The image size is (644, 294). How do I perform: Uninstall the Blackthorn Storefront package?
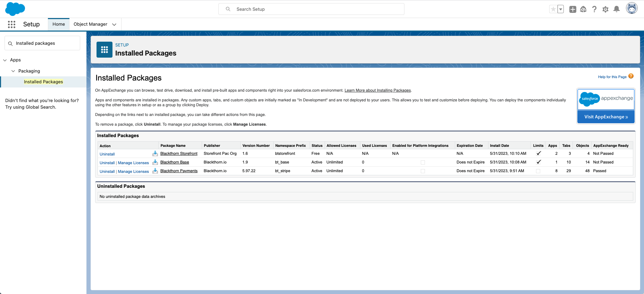107,154
